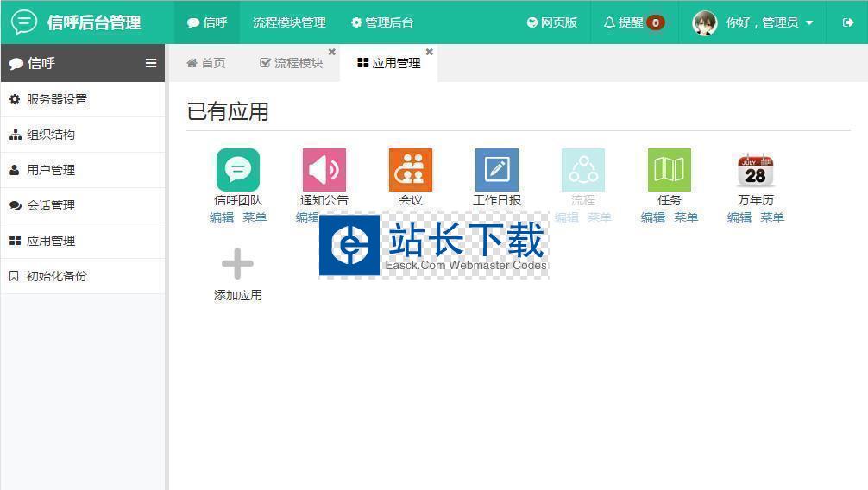The image size is (868, 490).
Task: Click 菜单 link under 万年历
Action: pos(772,217)
